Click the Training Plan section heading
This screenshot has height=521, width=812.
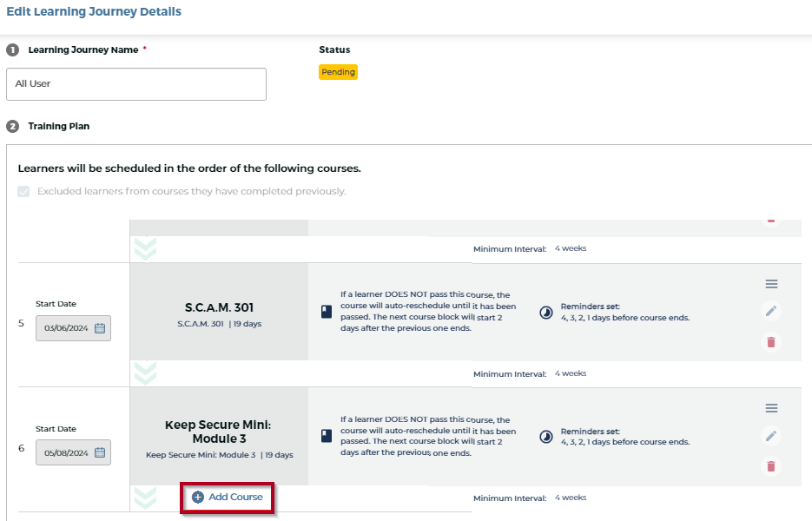pos(58,127)
